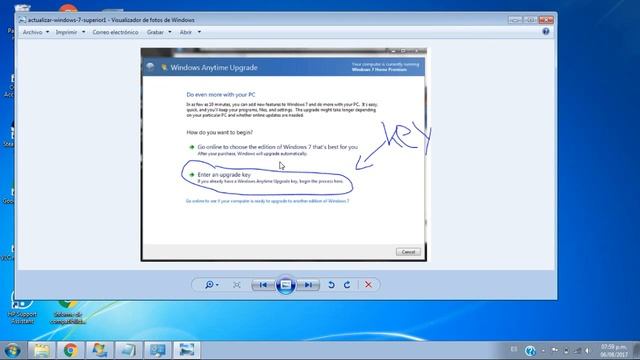Image resolution: width=640 pixels, height=360 pixels.
Task: Close the Photo Viewer window
Action: 546,20
